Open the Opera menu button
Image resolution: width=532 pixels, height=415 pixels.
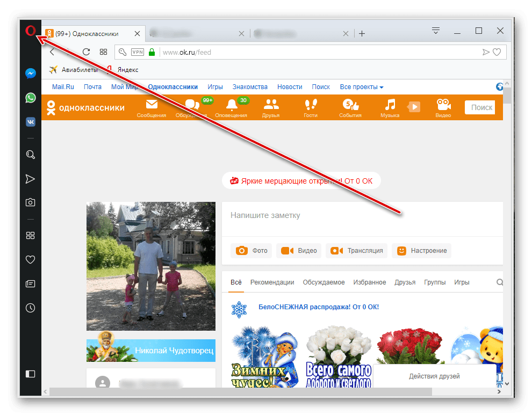(31, 31)
